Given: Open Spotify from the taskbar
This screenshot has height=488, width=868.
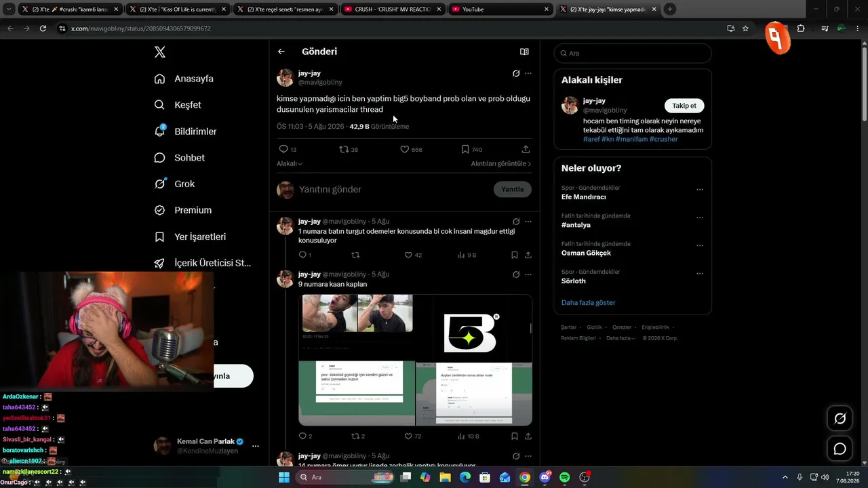Looking at the screenshot, I should click(564, 477).
